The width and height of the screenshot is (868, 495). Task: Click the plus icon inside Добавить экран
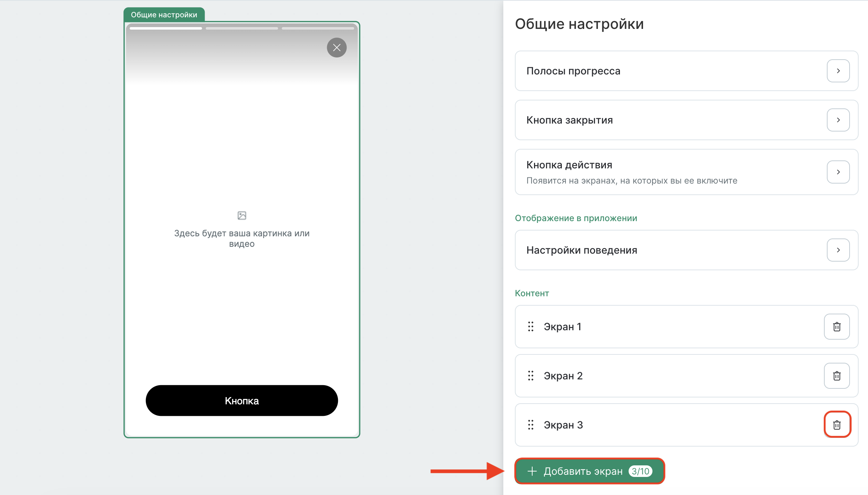[532, 471]
